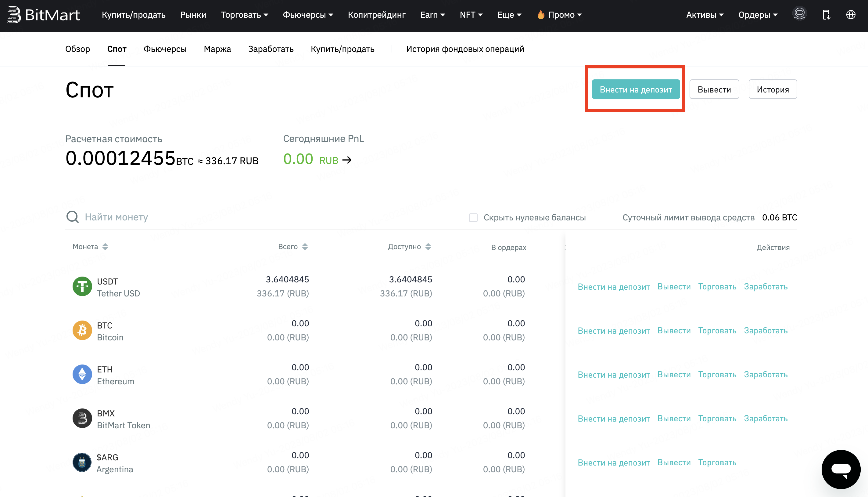Screen dimensions: 868x497
Task: Click the search magnifier icon
Action: (x=72, y=217)
